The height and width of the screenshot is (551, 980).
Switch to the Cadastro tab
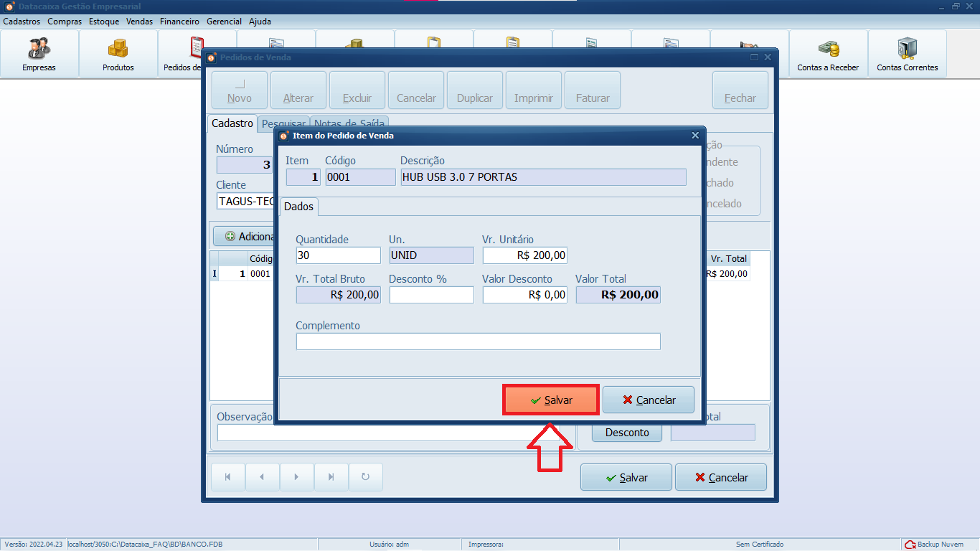click(232, 123)
